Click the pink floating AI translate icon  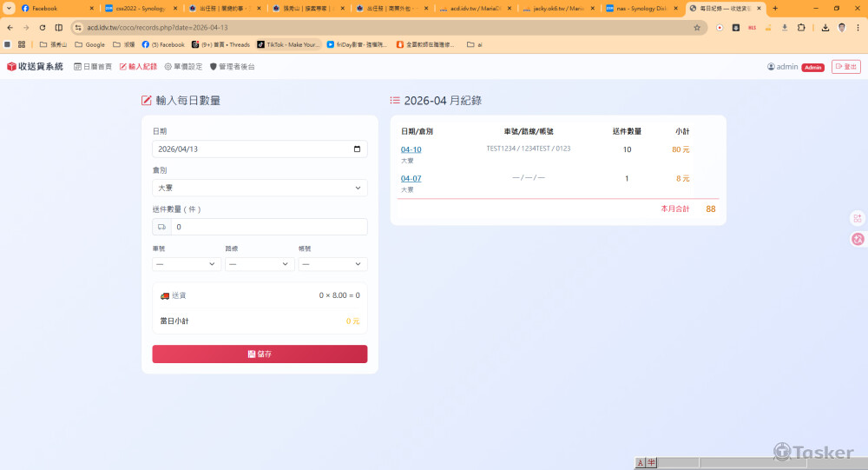(x=858, y=239)
